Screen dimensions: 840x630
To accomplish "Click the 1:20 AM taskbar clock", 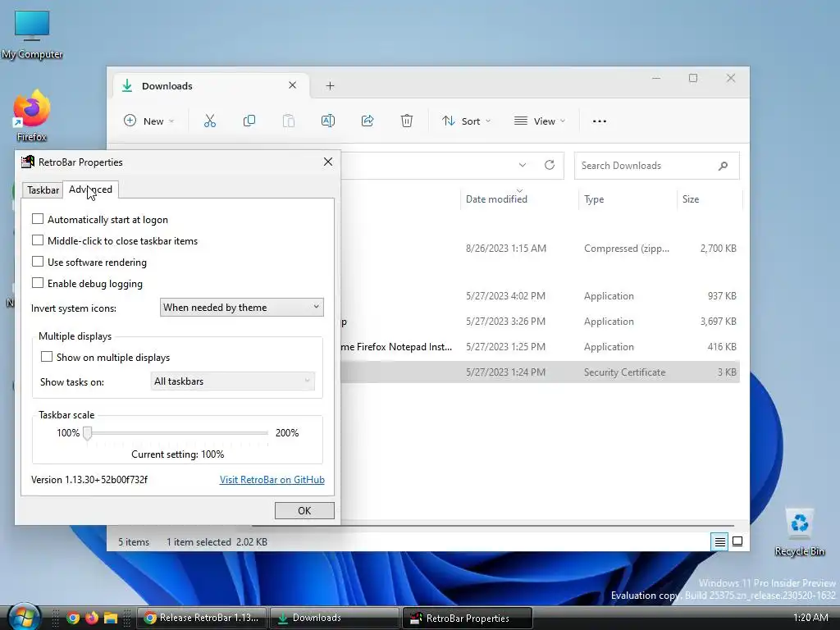I will click(810, 618).
